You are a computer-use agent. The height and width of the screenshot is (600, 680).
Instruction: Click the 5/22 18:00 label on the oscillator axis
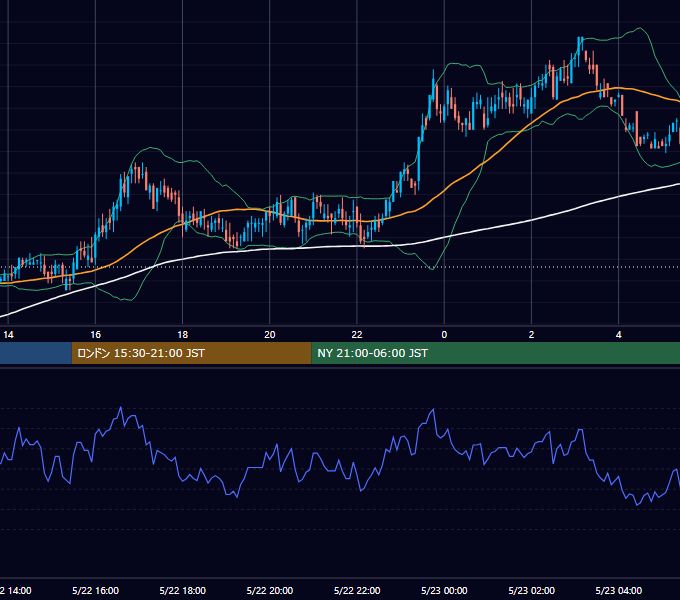point(183,590)
